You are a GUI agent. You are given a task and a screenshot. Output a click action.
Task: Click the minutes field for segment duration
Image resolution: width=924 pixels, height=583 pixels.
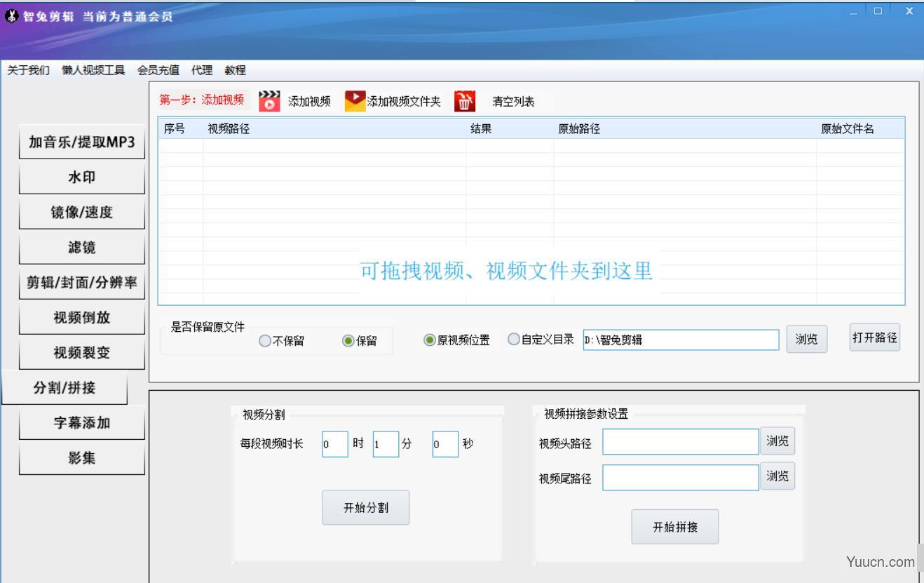pyautogui.click(x=386, y=444)
